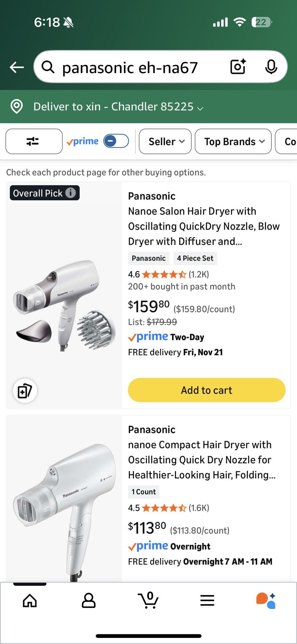Screen dimensions: 297x644
Task: Go back using the back arrow
Action: (x=16, y=67)
